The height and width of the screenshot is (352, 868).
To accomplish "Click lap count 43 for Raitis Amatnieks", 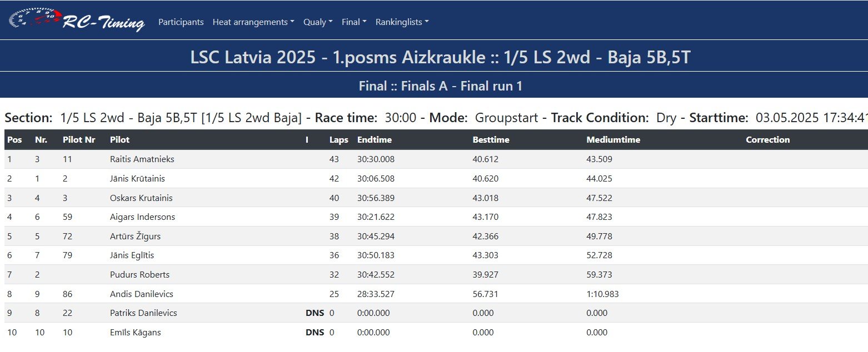I will [334, 159].
